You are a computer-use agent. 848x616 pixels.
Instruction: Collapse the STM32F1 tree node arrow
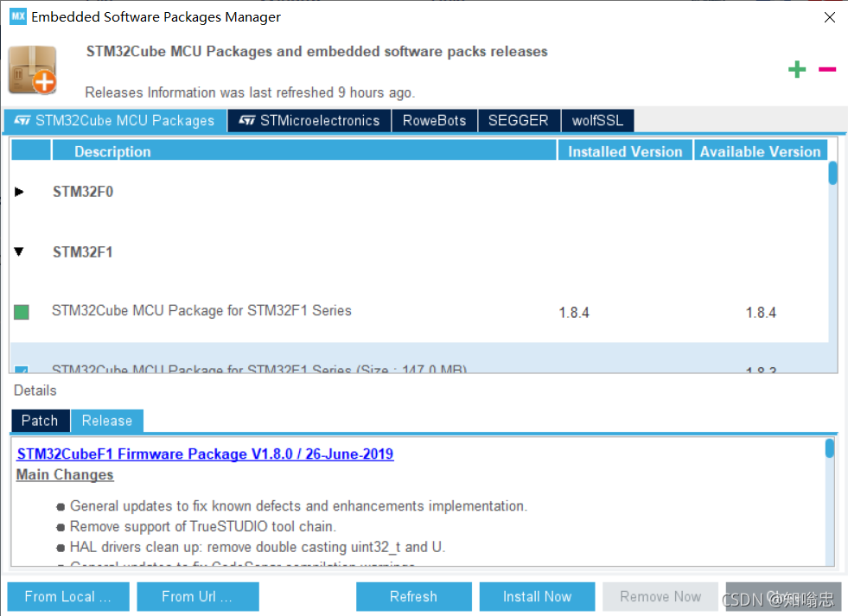(x=19, y=251)
